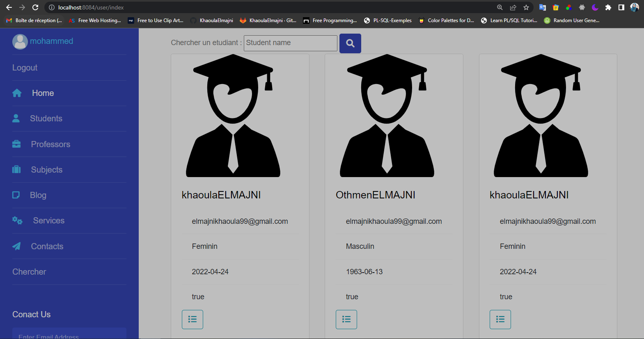Click the Home house icon in sidebar
Image resolution: width=644 pixels, height=339 pixels.
pyautogui.click(x=17, y=93)
